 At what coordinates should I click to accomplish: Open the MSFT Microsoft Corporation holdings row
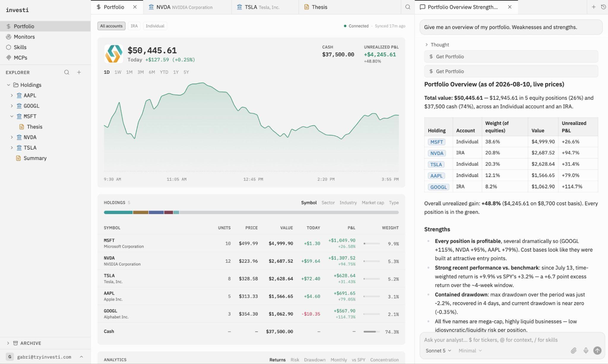point(251,243)
